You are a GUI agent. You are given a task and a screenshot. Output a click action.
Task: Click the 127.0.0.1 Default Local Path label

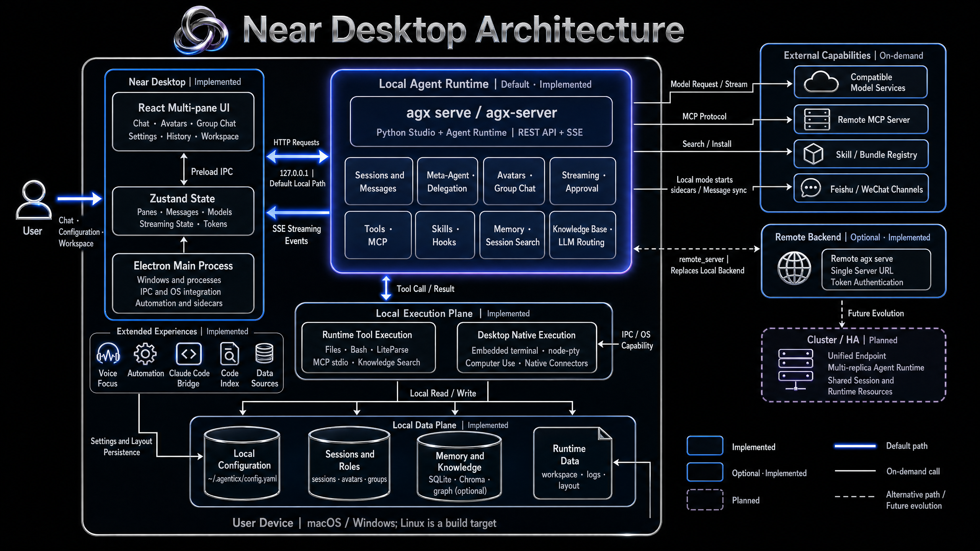(297, 178)
